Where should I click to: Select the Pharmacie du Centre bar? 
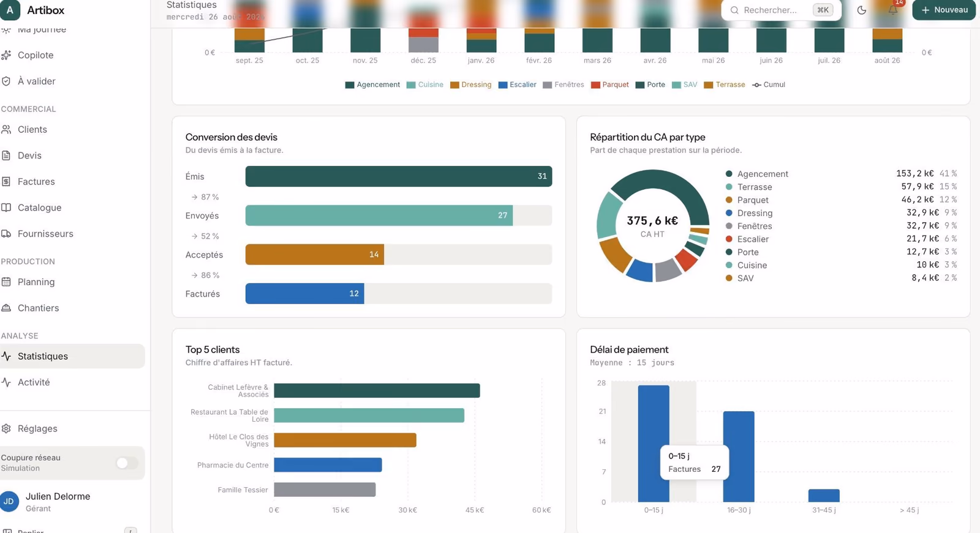pyautogui.click(x=328, y=465)
